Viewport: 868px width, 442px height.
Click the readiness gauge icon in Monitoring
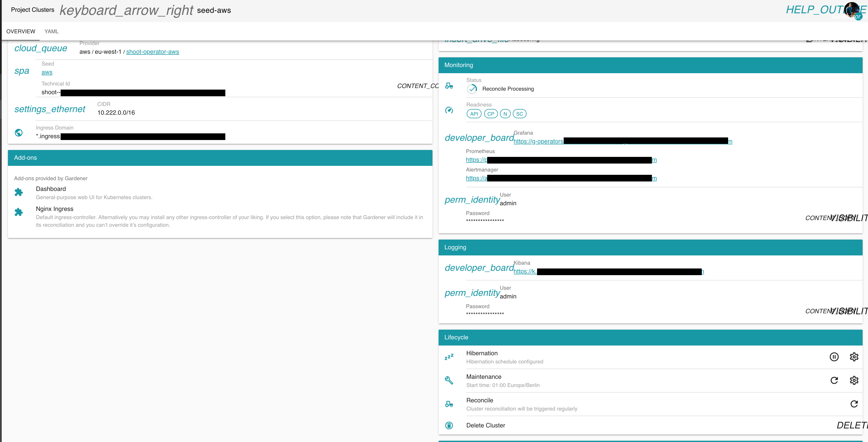point(449,110)
